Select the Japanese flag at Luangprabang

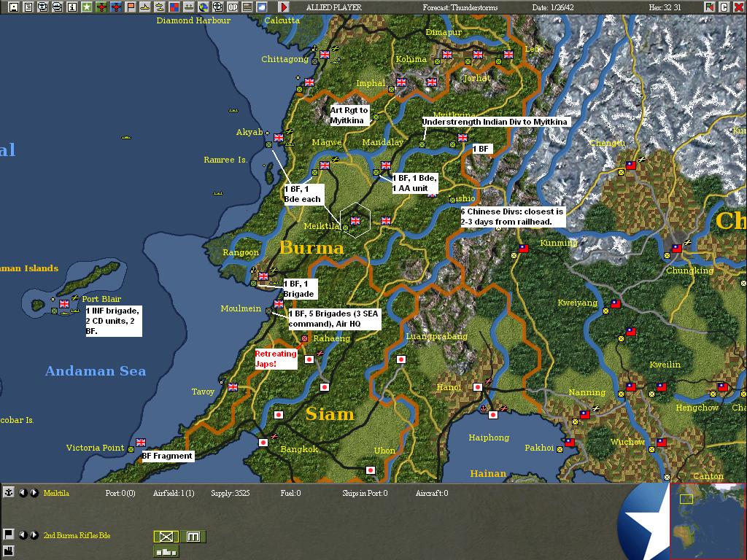coord(401,359)
